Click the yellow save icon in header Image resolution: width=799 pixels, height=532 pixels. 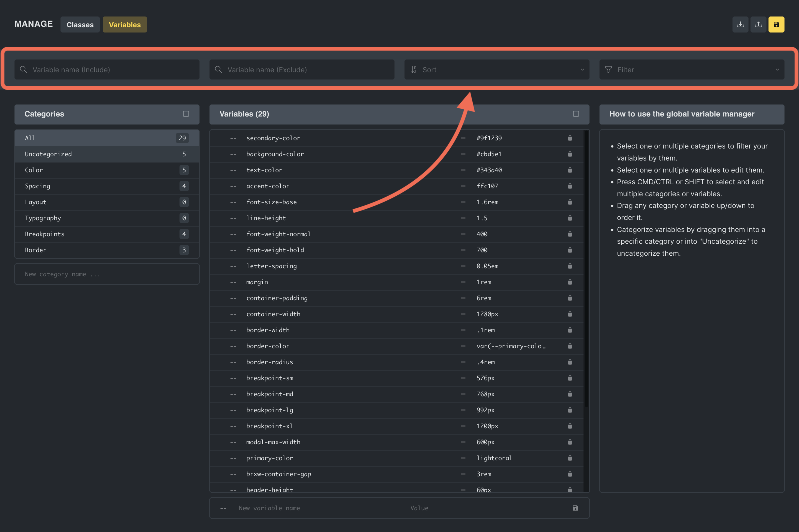coord(776,24)
